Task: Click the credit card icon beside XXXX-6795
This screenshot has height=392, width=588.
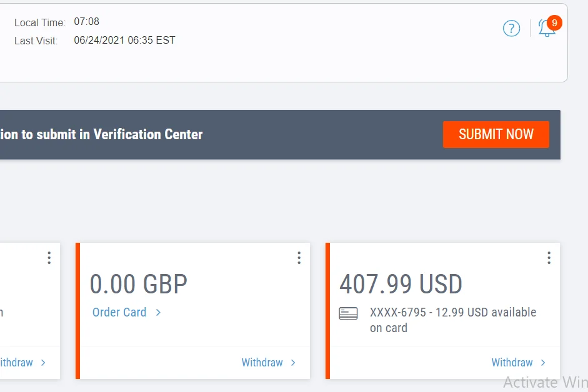Action: coord(348,313)
